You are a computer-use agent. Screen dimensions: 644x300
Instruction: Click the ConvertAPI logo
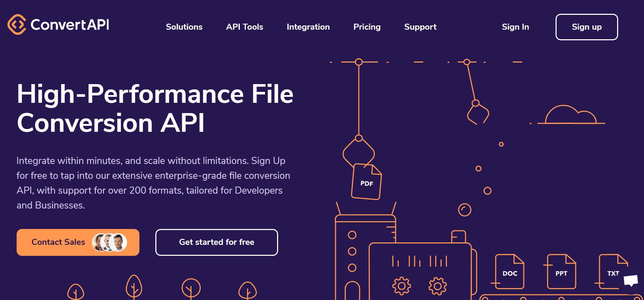(x=58, y=24)
